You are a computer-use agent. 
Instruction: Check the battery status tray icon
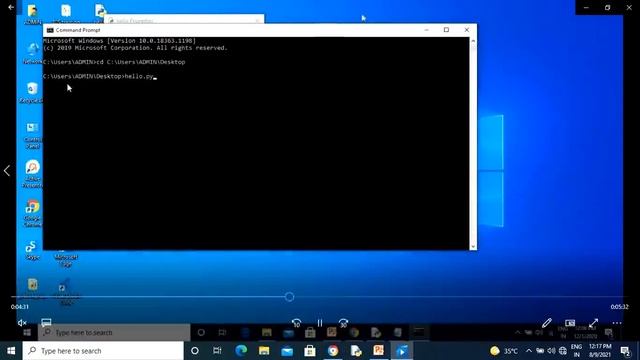point(540,351)
